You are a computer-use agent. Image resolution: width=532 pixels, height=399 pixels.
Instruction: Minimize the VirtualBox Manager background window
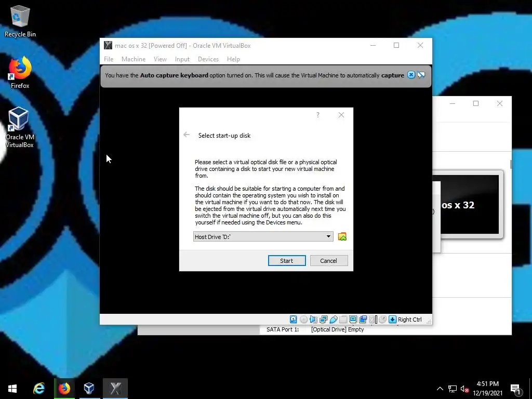point(453,103)
